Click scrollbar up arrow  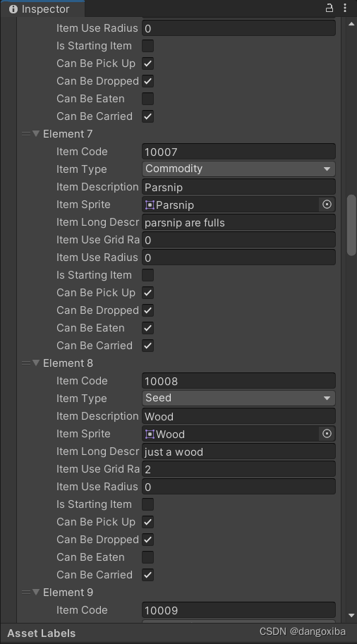point(351,24)
